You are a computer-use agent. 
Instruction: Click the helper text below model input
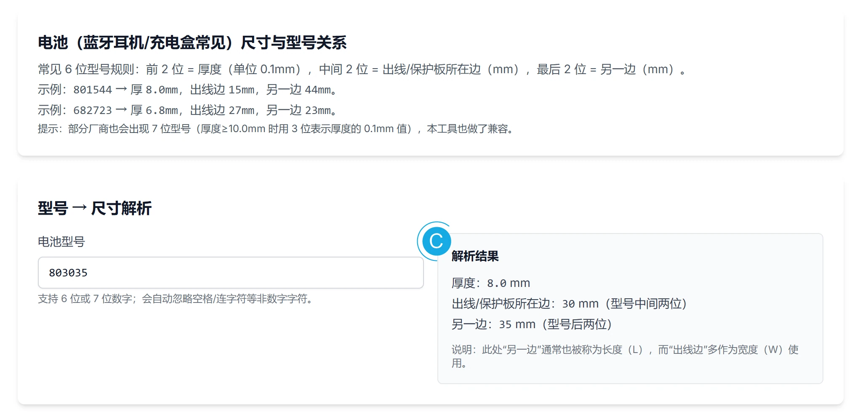pos(176,299)
